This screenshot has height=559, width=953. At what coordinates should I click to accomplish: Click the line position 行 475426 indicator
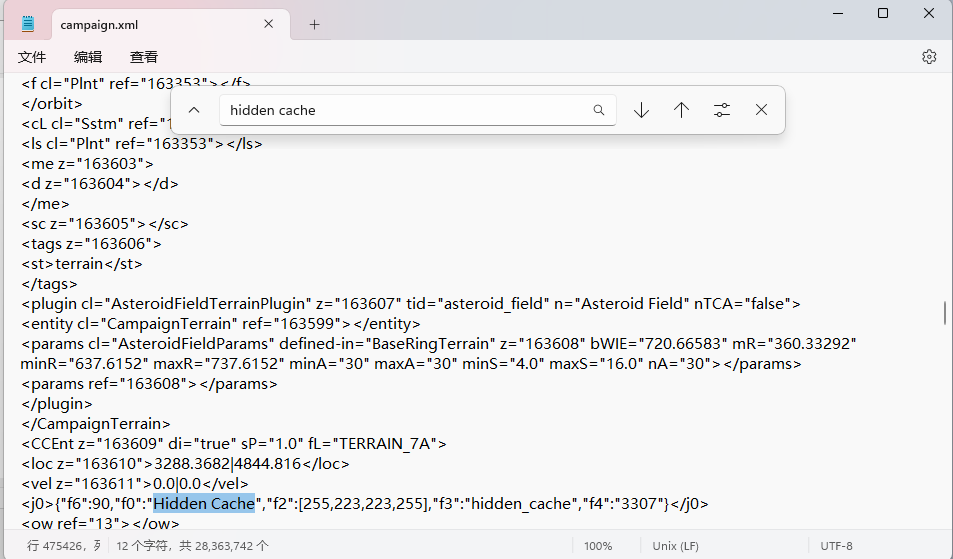click(62, 546)
